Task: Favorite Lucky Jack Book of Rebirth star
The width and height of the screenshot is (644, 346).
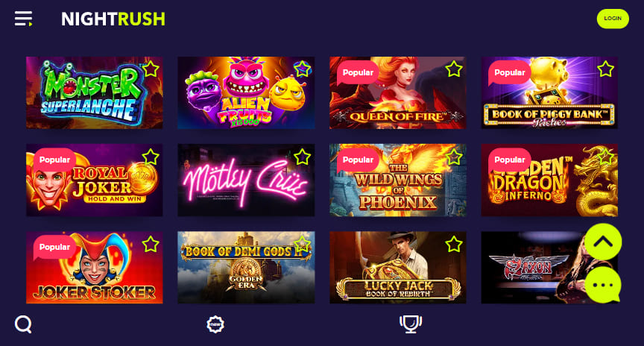Action: click(x=454, y=244)
